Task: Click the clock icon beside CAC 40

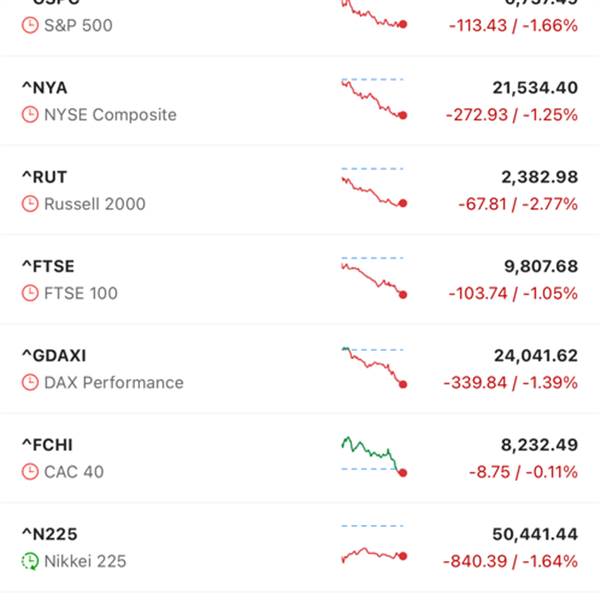Action: [x=29, y=472]
